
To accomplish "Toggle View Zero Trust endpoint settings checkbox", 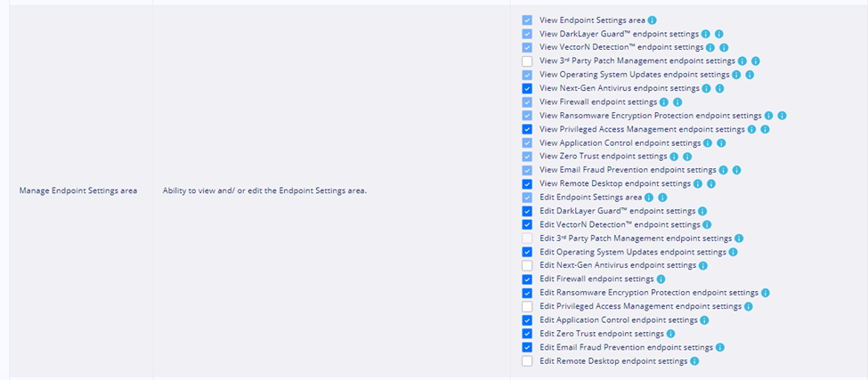I will [527, 157].
